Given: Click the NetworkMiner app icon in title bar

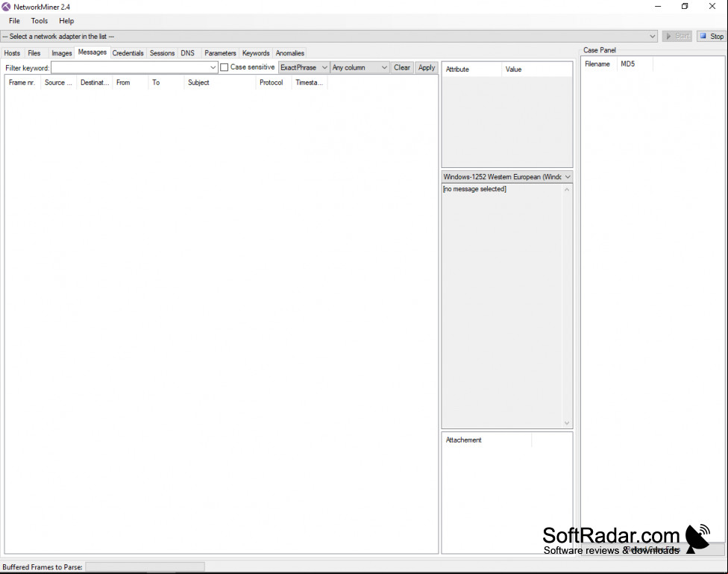Looking at the screenshot, I should [x=6, y=7].
